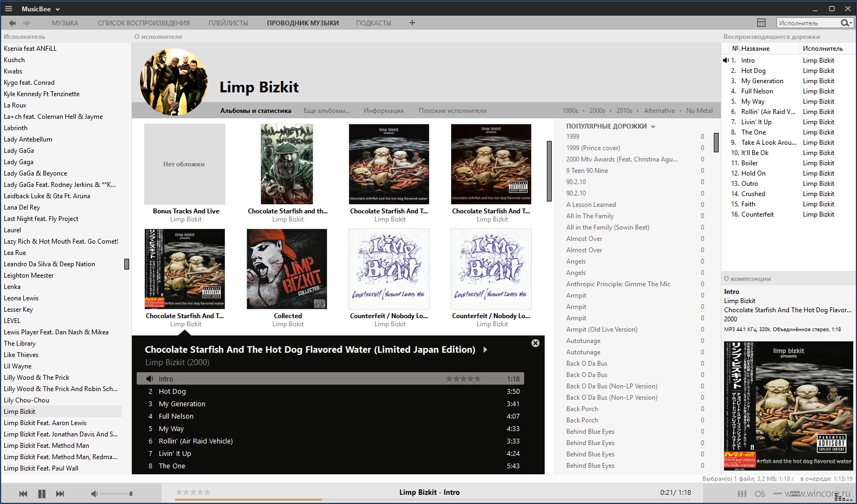Click the albums area vertical scrollbar
Image resolution: width=857 pixels, height=504 pixels.
[x=549, y=171]
